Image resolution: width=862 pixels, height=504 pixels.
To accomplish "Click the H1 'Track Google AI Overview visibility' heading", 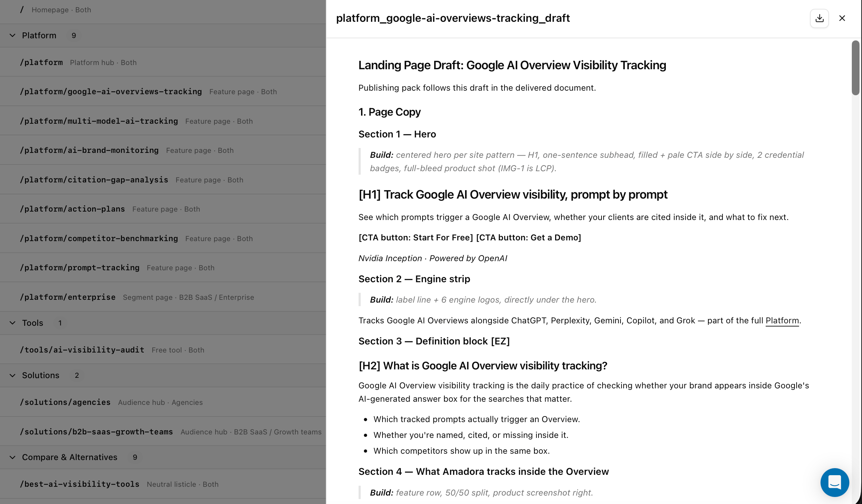I will point(513,194).
